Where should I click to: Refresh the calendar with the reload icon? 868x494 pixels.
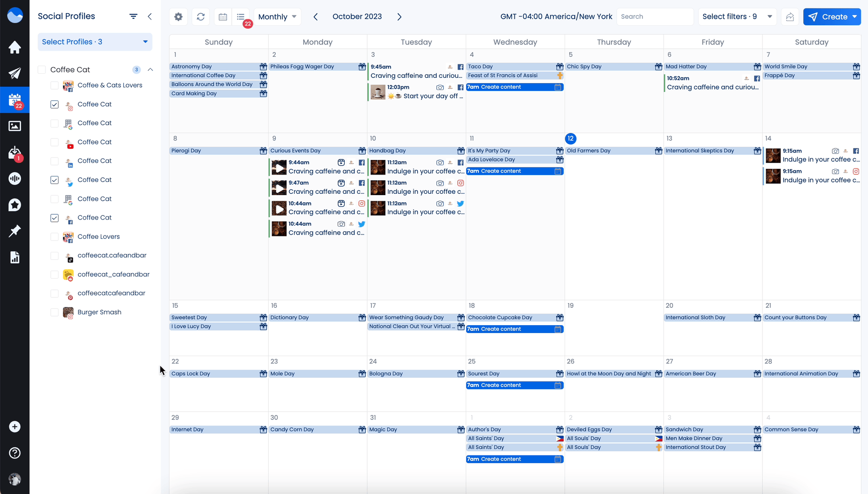point(201,17)
